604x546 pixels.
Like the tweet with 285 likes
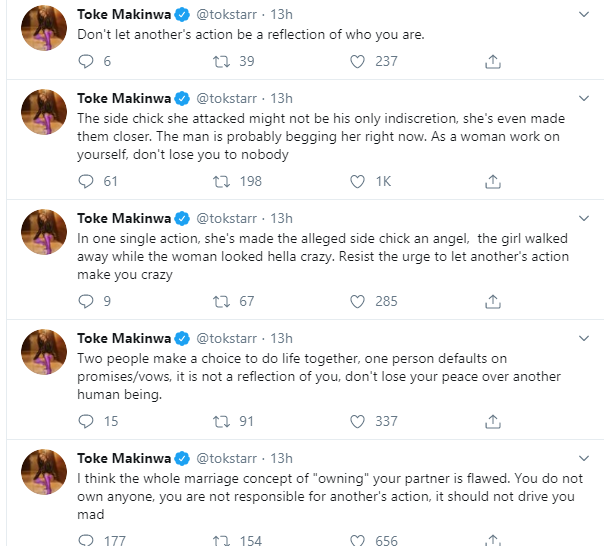[x=357, y=301]
